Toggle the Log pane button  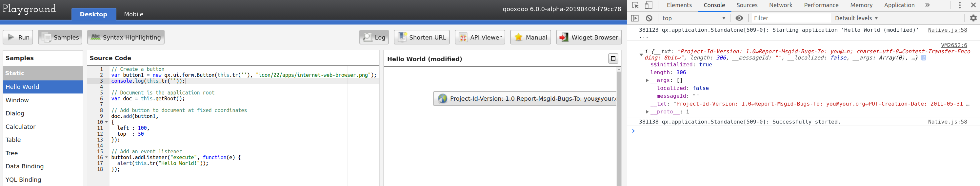[x=374, y=37]
